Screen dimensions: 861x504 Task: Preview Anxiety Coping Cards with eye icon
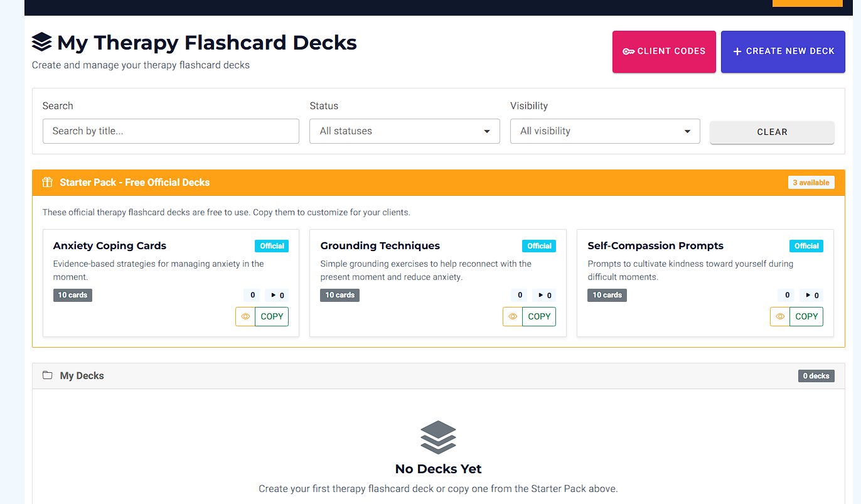click(245, 316)
